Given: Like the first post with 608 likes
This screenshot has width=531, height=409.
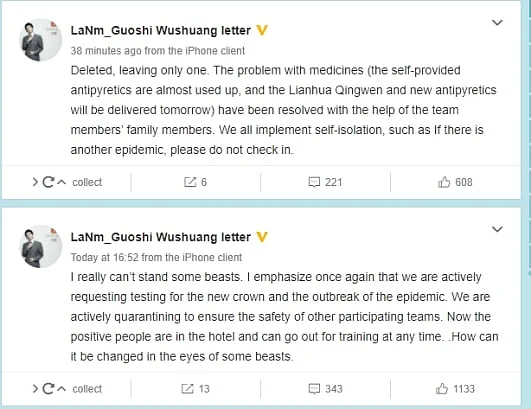Looking at the screenshot, I should pos(444,182).
